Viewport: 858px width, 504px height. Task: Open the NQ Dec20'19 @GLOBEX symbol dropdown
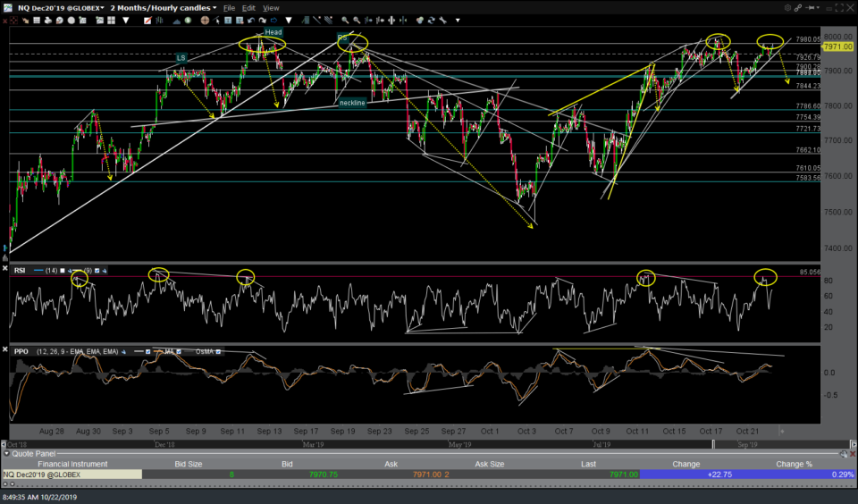(60, 8)
